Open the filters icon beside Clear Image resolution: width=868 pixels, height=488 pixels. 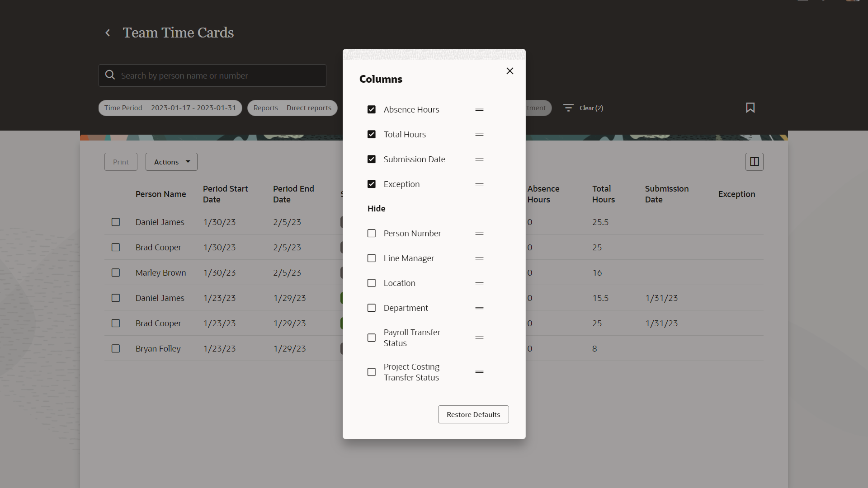pyautogui.click(x=568, y=108)
